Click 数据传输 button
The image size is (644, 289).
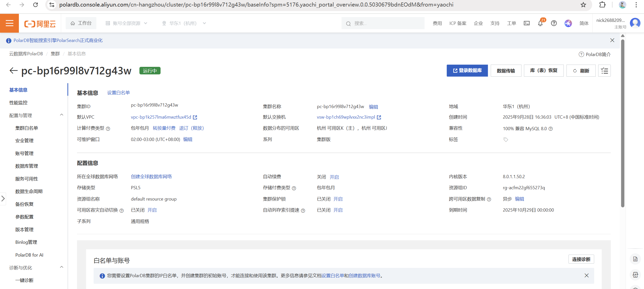506,71
